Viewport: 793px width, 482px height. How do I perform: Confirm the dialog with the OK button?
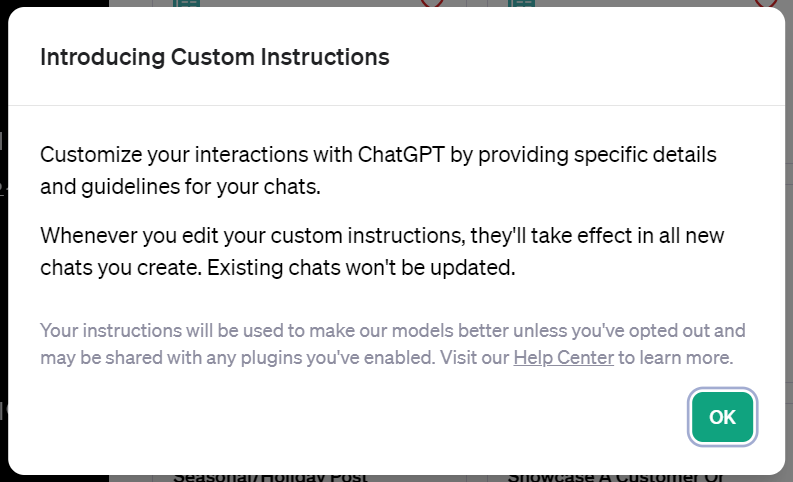click(x=722, y=417)
